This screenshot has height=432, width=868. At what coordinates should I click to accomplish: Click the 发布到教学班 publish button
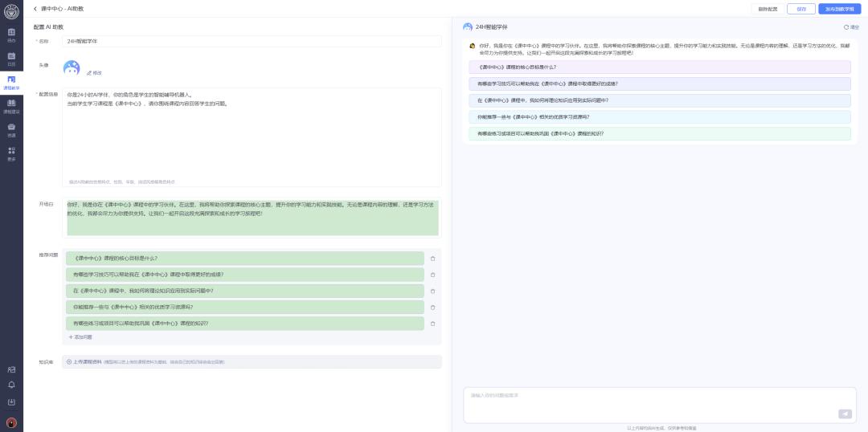click(x=838, y=9)
